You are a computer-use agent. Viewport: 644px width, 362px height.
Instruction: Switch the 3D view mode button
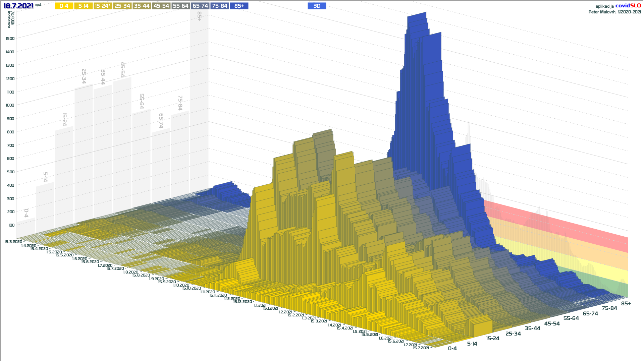point(317,6)
